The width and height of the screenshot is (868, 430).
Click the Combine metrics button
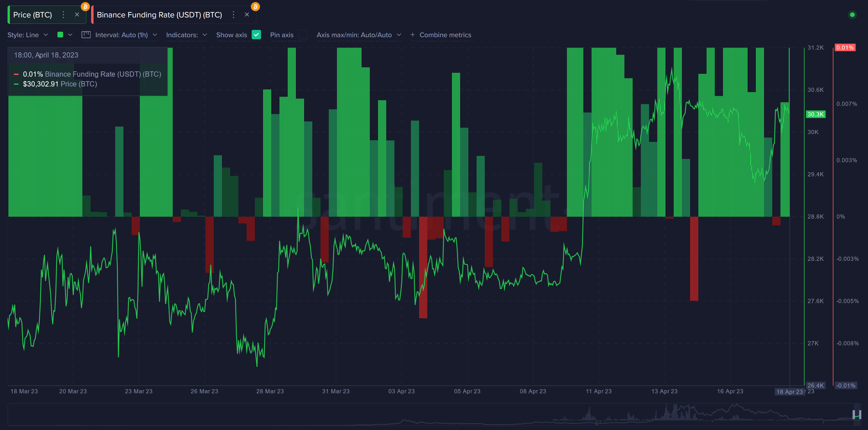point(445,35)
